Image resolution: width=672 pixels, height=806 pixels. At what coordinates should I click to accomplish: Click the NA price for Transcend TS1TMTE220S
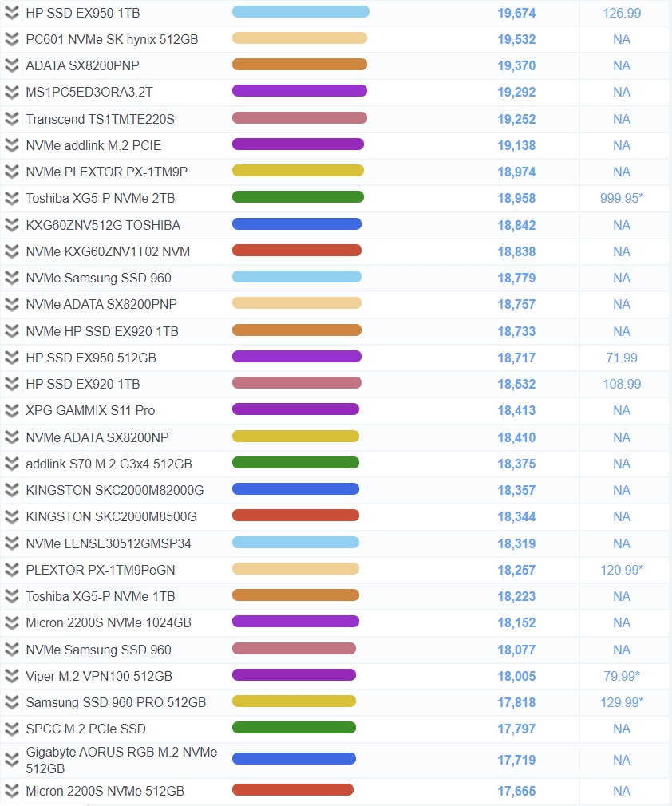coord(622,119)
